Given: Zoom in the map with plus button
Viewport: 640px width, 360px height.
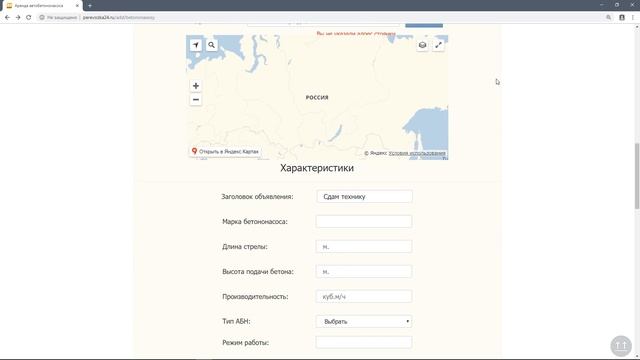Looking at the screenshot, I should point(196,86).
